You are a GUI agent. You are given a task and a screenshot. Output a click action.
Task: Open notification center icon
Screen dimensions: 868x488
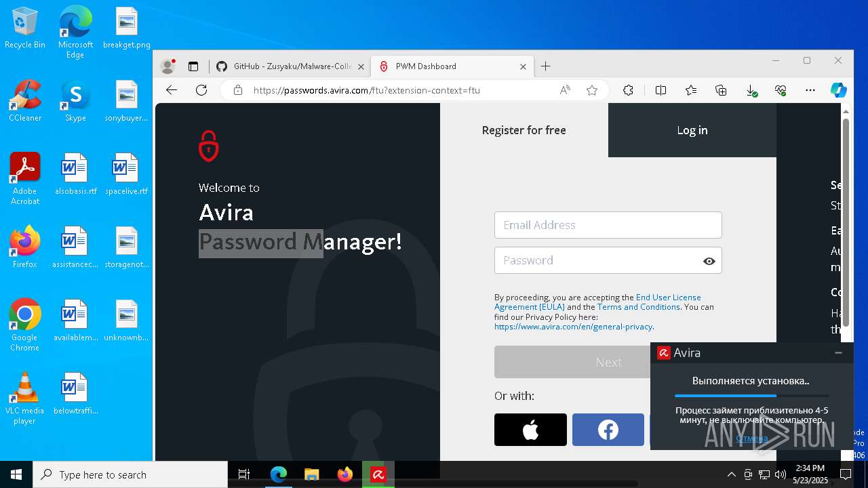[x=846, y=474]
